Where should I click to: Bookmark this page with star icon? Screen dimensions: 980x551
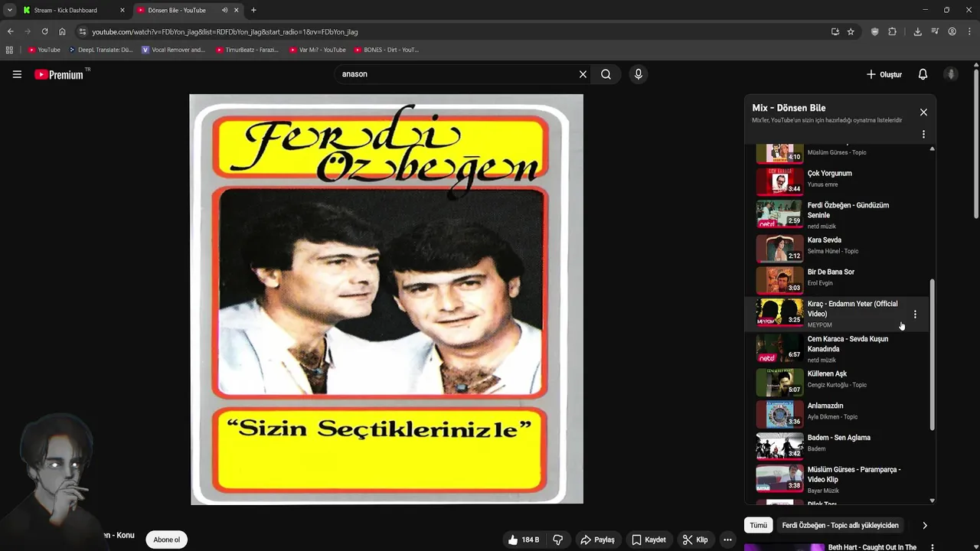pos(851,31)
